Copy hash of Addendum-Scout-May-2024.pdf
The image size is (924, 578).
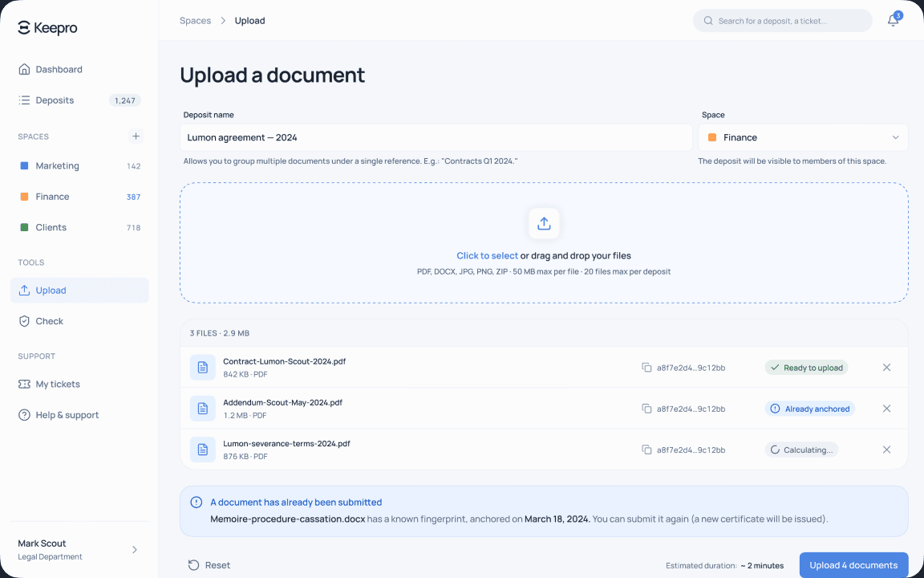coord(646,409)
